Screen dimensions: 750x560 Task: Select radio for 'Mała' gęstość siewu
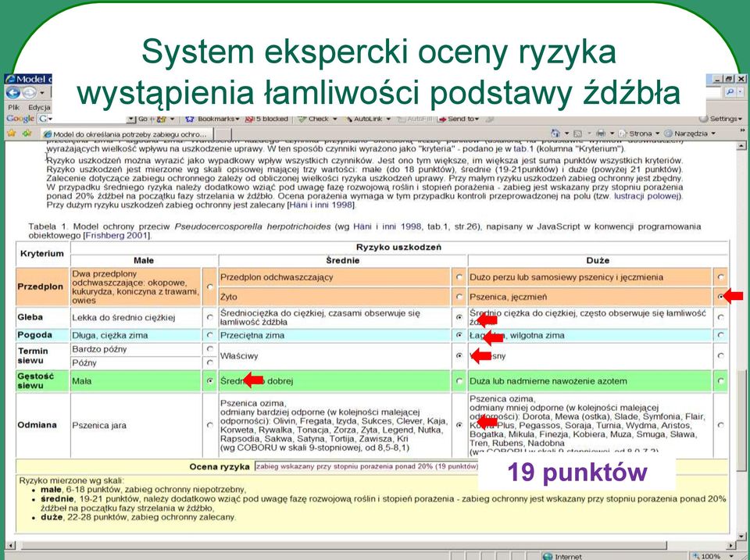(210, 381)
